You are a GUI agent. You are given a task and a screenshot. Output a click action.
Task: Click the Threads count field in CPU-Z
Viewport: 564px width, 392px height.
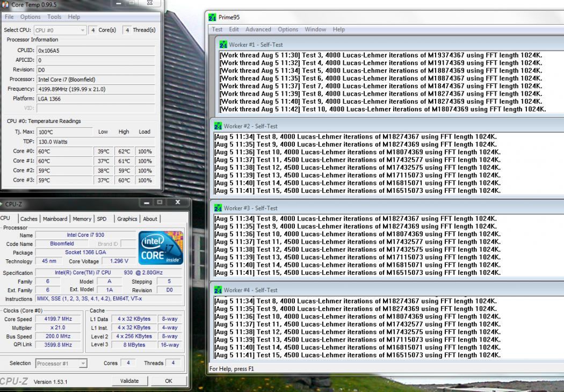click(x=173, y=363)
